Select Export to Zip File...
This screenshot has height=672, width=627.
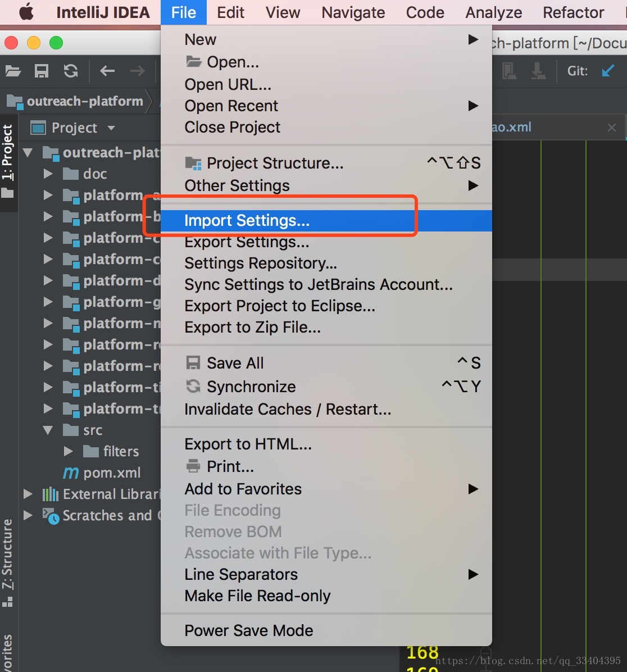click(x=326, y=328)
